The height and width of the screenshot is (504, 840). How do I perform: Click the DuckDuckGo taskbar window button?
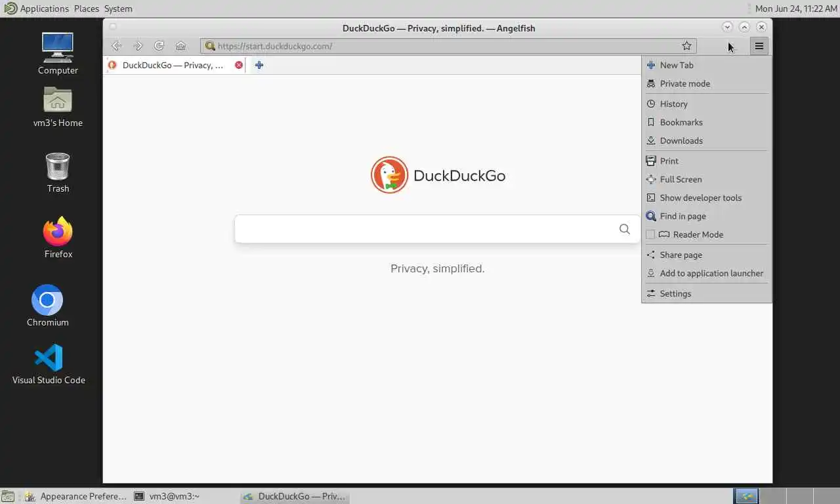(x=295, y=496)
